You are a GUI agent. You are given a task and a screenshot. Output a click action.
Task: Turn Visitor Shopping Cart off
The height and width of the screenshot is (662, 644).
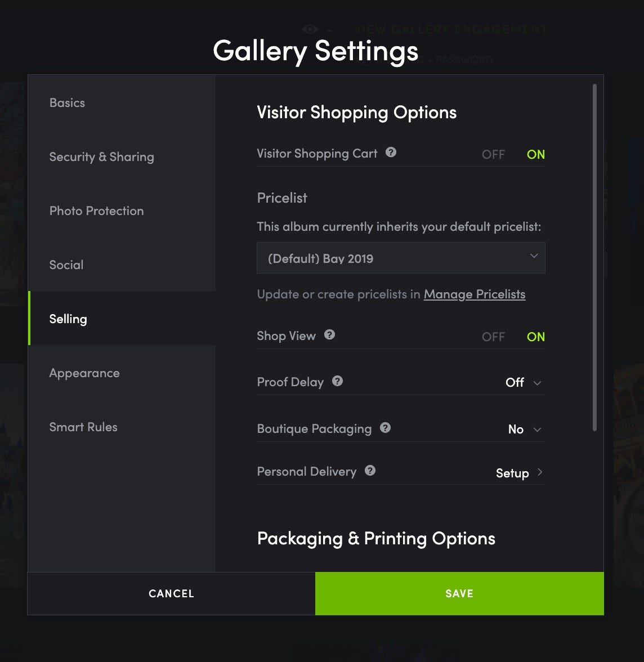pos(493,154)
